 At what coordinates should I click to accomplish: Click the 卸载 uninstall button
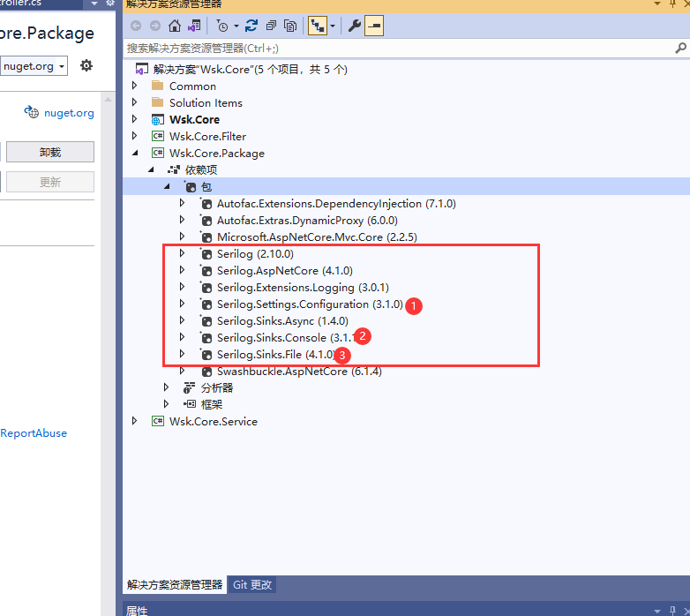pos(50,152)
